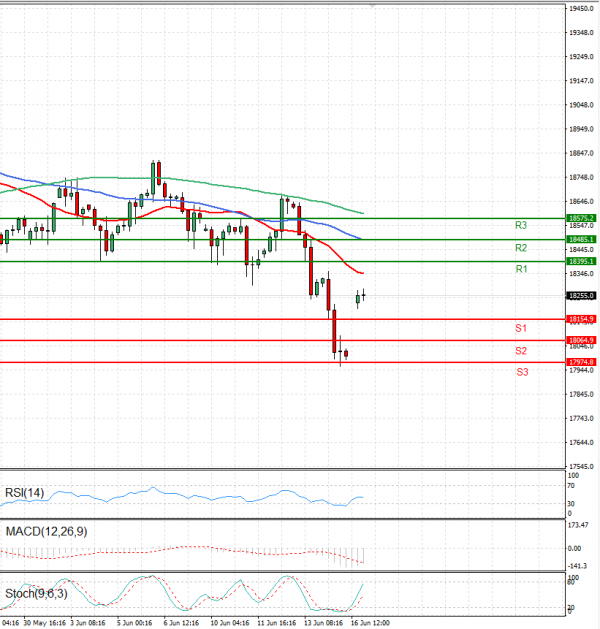Click the 30 level on RSI scale
Image resolution: width=600 pixels, height=629 pixels.
tap(571, 504)
